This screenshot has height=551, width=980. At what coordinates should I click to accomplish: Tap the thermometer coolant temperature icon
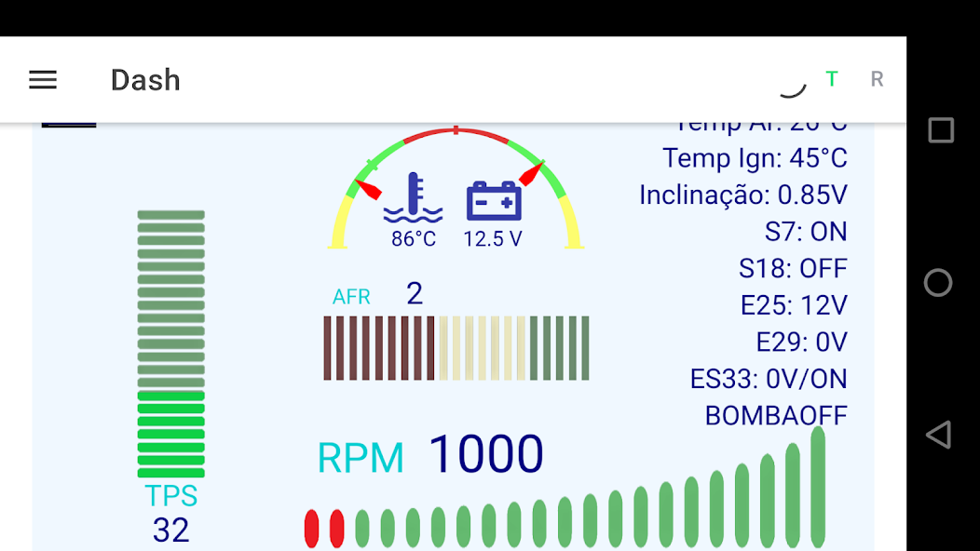[414, 195]
